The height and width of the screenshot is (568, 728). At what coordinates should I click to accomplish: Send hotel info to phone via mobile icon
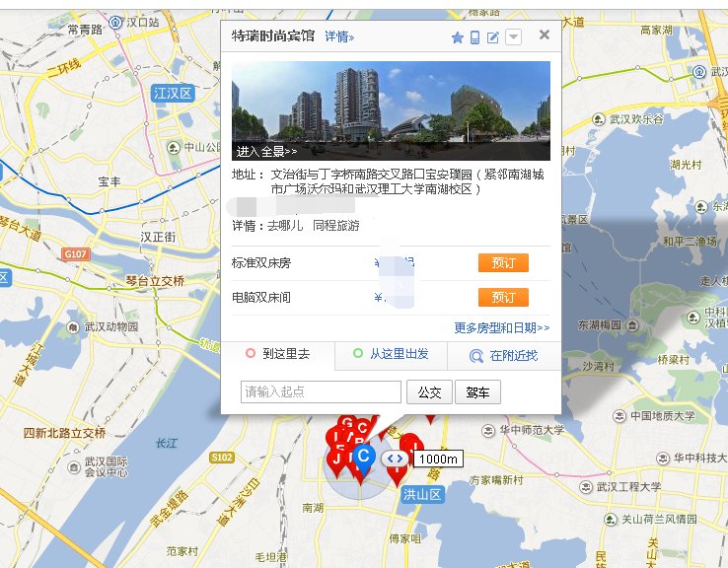(x=474, y=37)
